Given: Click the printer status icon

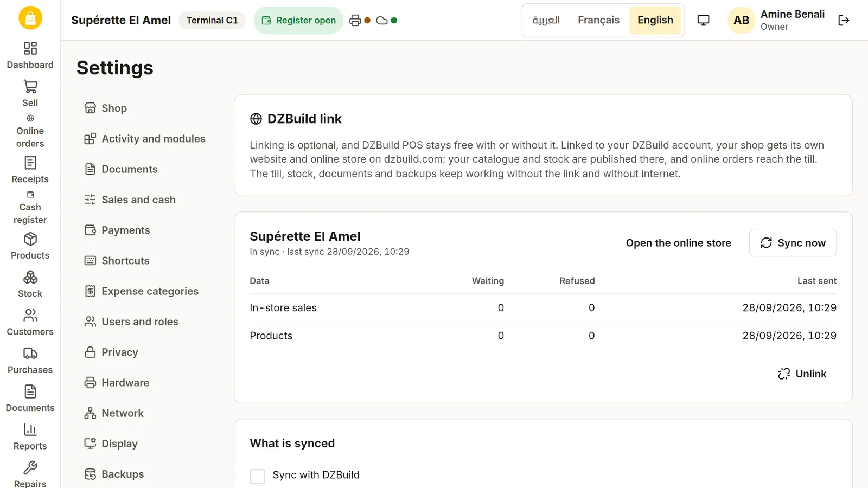Looking at the screenshot, I should click(x=355, y=21).
